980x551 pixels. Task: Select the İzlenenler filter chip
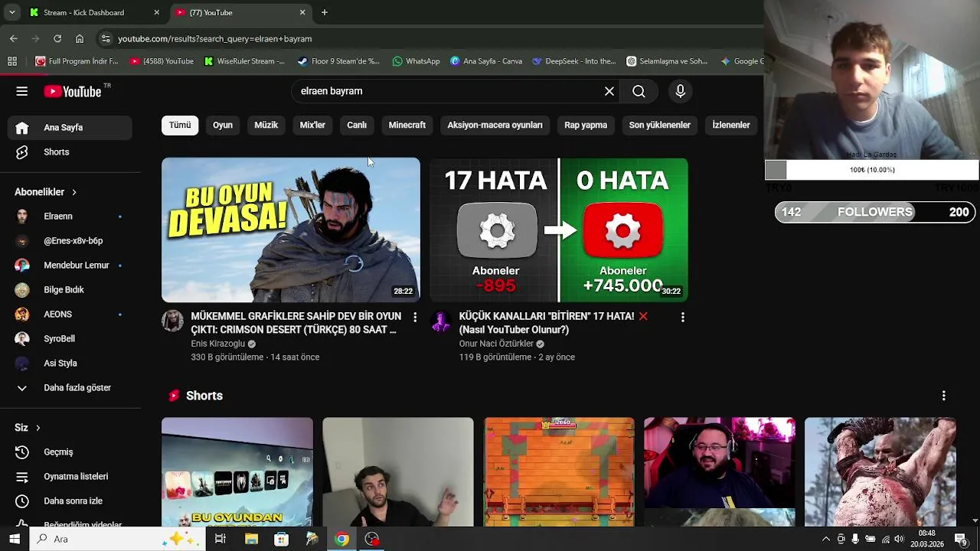click(731, 126)
